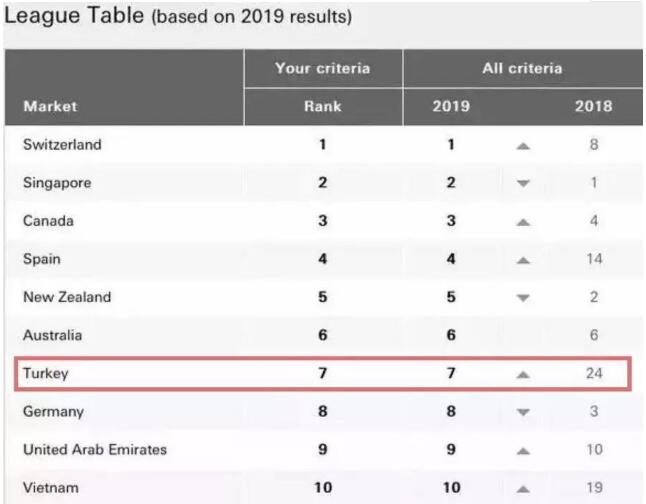Click Vietnam's upward trend arrow

522,489
